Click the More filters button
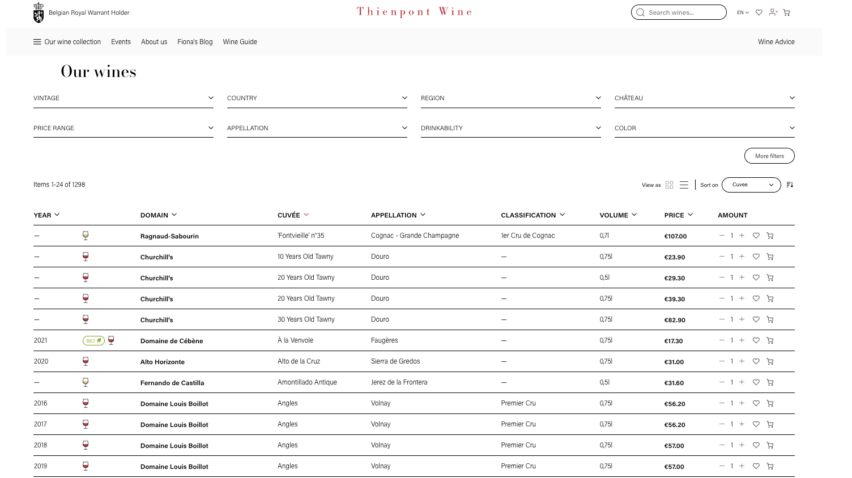This screenshot has height=478, width=852. coord(769,156)
